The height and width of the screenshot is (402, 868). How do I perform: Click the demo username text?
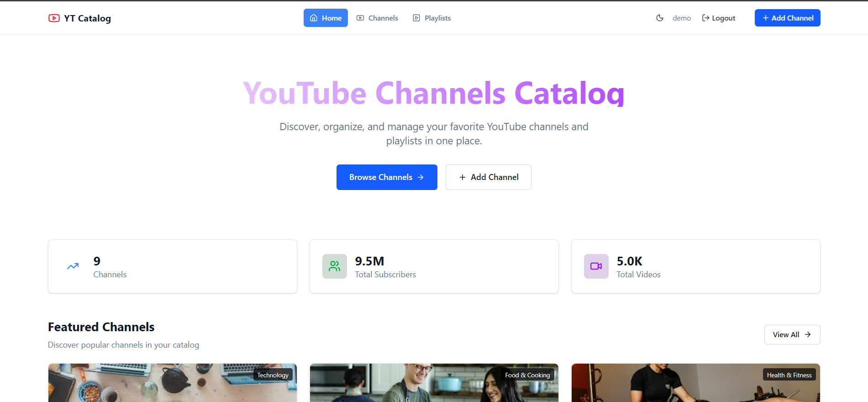tap(681, 18)
